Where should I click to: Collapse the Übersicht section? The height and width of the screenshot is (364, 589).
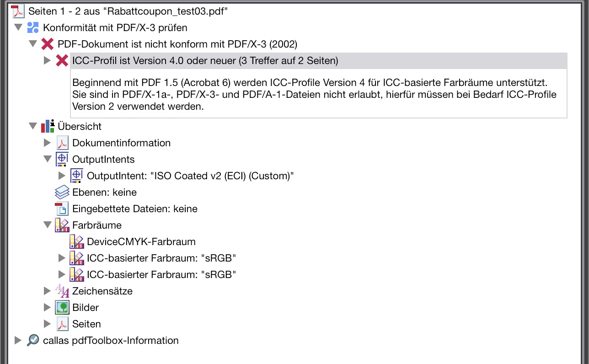pos(32,126)
